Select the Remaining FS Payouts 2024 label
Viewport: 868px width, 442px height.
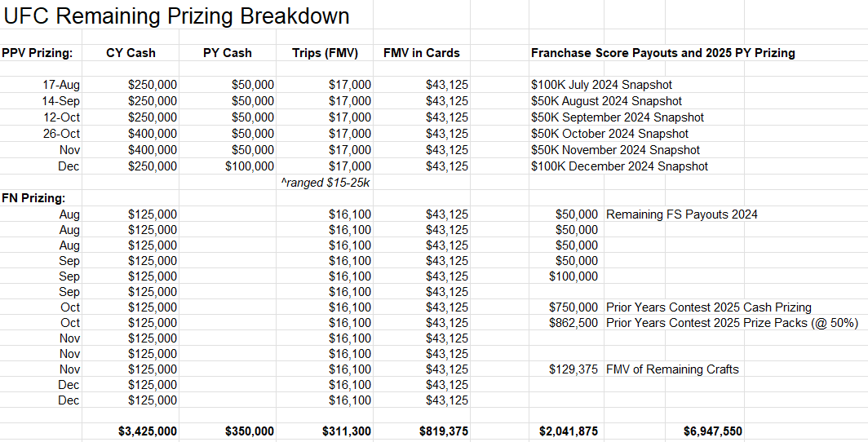[x=682, y=214]
